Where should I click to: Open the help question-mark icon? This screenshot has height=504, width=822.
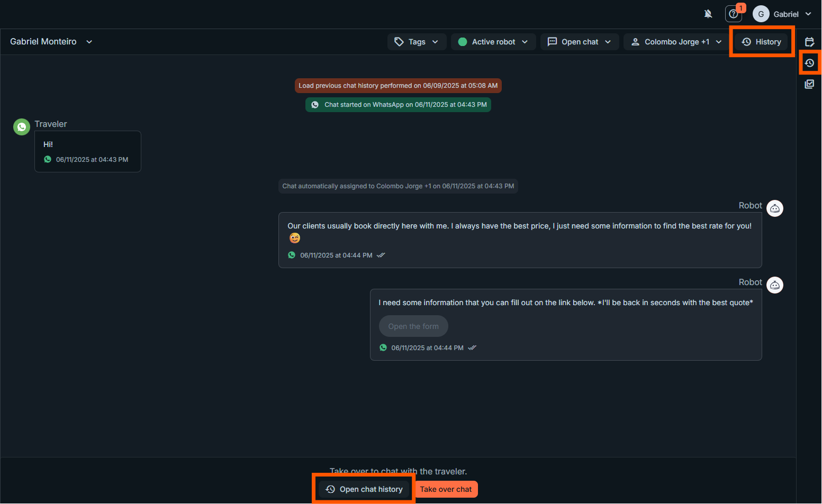coord(733,14)
